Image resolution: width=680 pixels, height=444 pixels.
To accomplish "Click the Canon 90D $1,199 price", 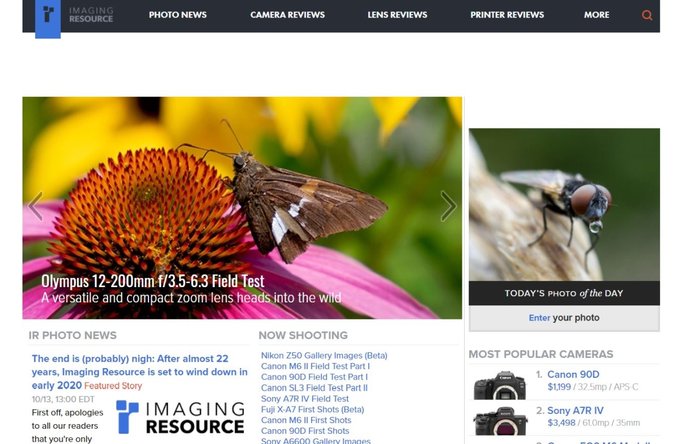I will 559,387.
